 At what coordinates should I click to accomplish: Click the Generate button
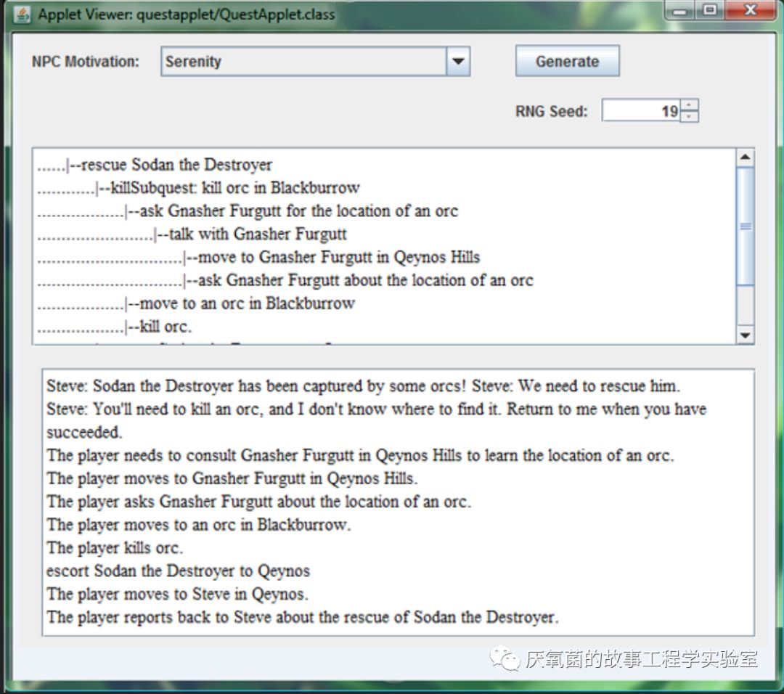pos(567,61)
